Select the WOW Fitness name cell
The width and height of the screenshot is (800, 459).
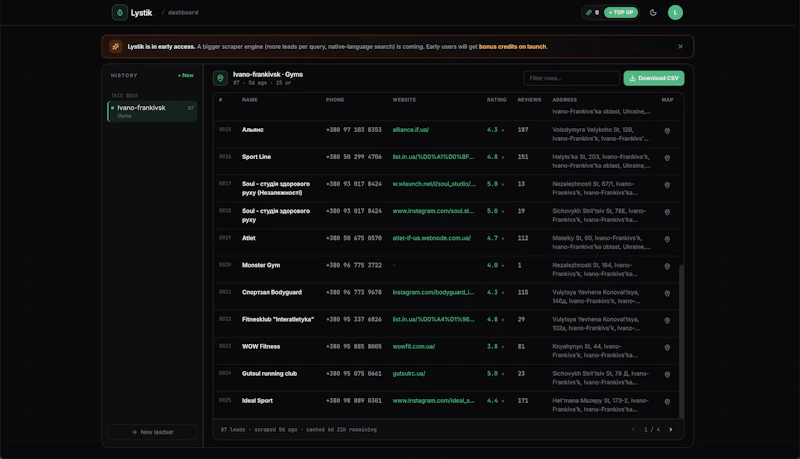tap(261, 346)
